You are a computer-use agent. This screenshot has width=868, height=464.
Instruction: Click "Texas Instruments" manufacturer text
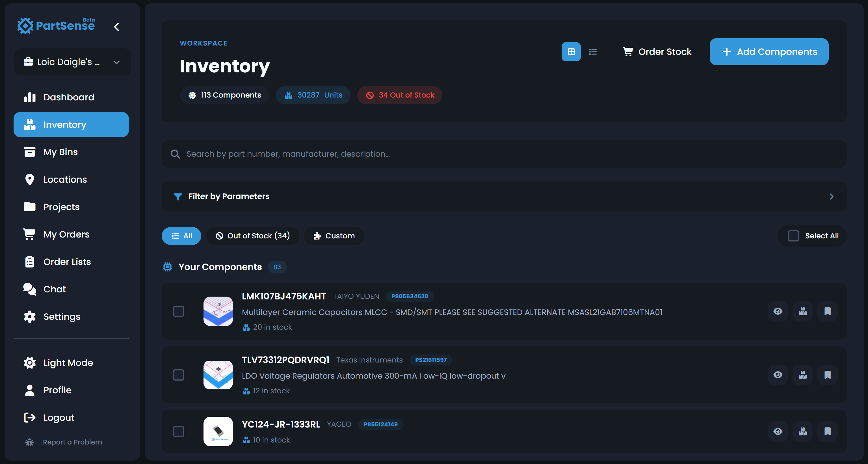click(369, 360)
